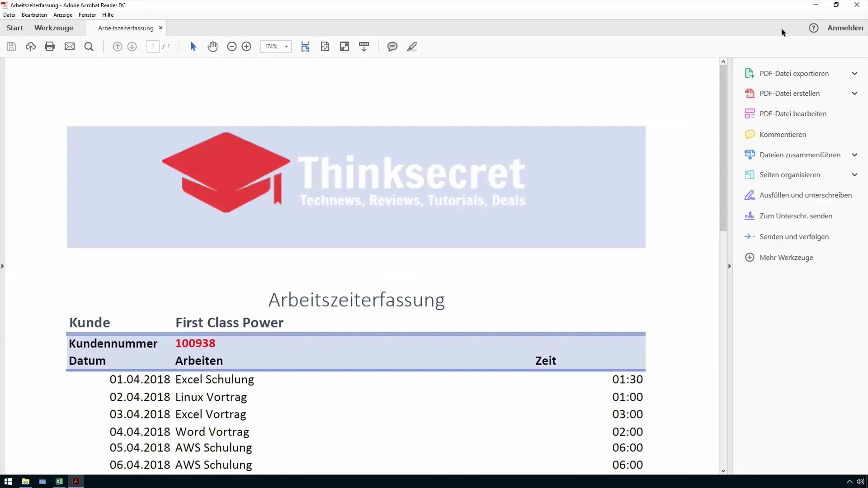Image resolution: width=868 pixels, height=488 pixels.
Task: Click the scrollbar down arrow
Action: 723,471
